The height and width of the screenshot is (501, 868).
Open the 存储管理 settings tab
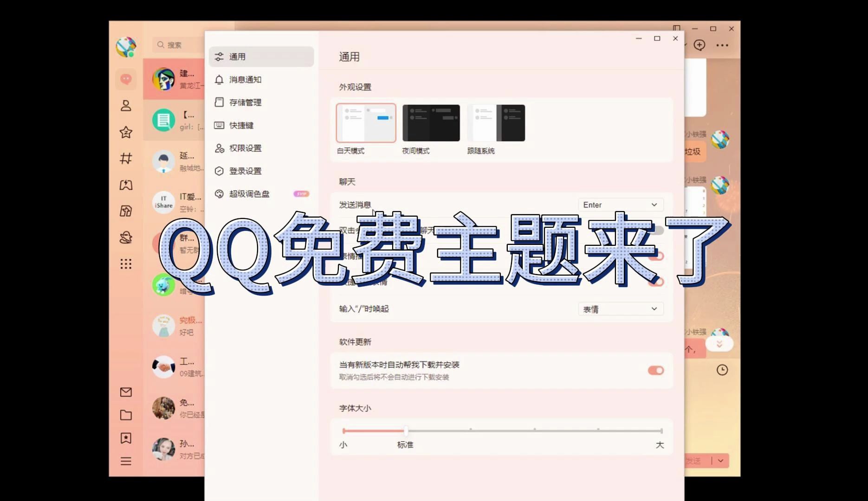tap(261, 103)
